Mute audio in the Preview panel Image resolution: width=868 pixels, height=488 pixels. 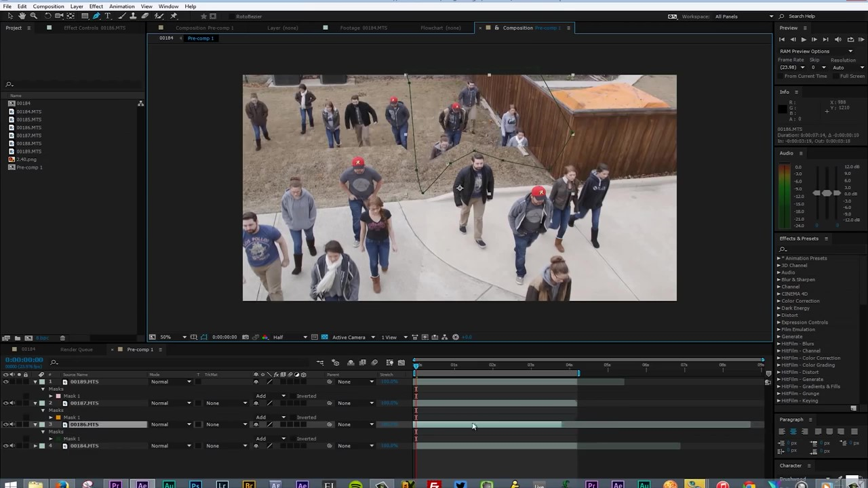point(838,39)
